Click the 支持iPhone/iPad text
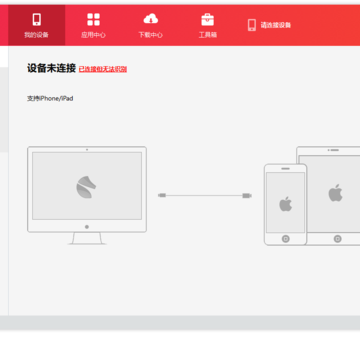 coord(50,99)
